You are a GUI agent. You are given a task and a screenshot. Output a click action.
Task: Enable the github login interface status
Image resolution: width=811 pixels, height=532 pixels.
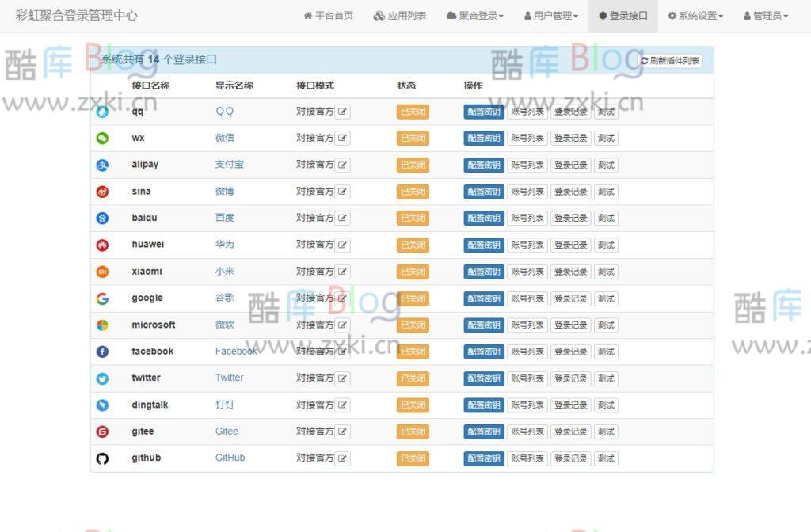(x=412, y=458)
